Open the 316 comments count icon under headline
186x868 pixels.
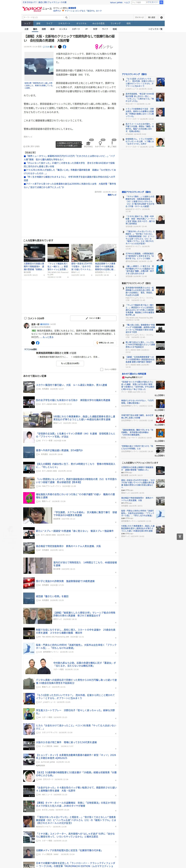[46, 47]
